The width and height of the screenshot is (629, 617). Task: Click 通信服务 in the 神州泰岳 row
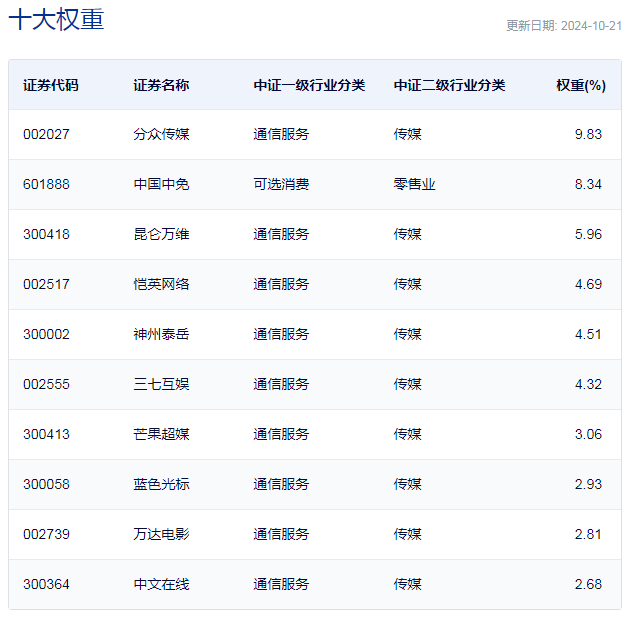click(281, 334)
